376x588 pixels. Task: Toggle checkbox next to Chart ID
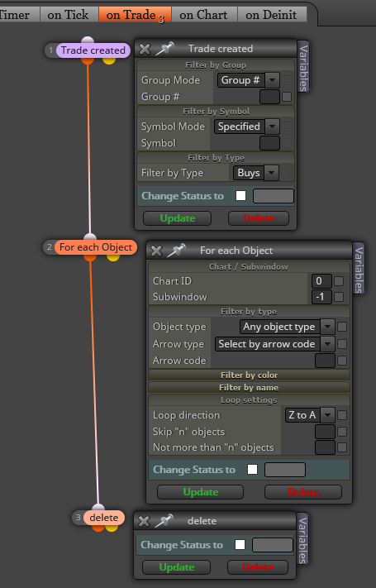point(339,281)
